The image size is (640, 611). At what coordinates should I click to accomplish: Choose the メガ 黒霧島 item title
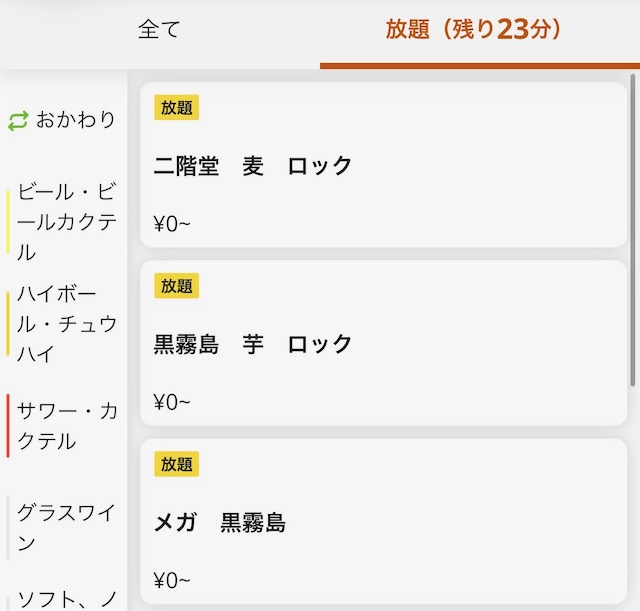(220, 523)
